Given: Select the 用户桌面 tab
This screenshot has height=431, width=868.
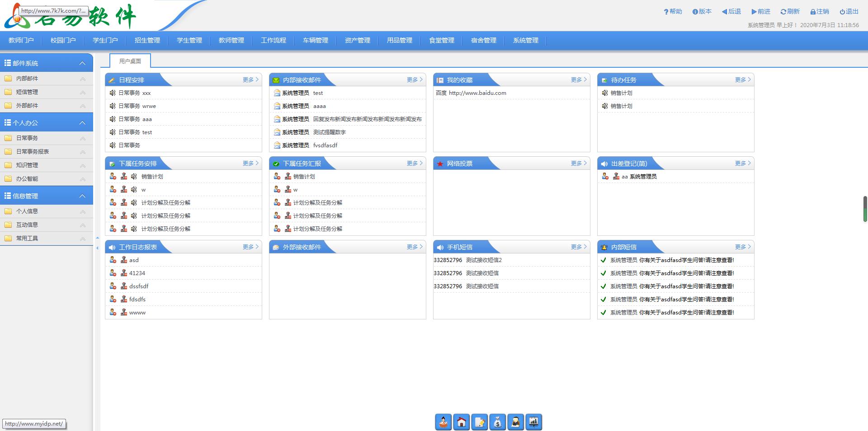Looking at the screenshot, I should coord(130,61).
